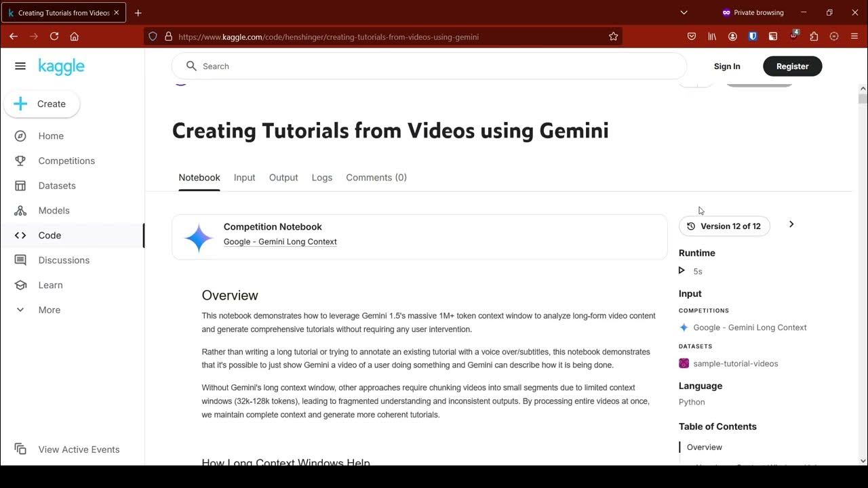Reload the page
Image resolution: width=868 pixels, height=488 pixels.
tap(54, 37)
